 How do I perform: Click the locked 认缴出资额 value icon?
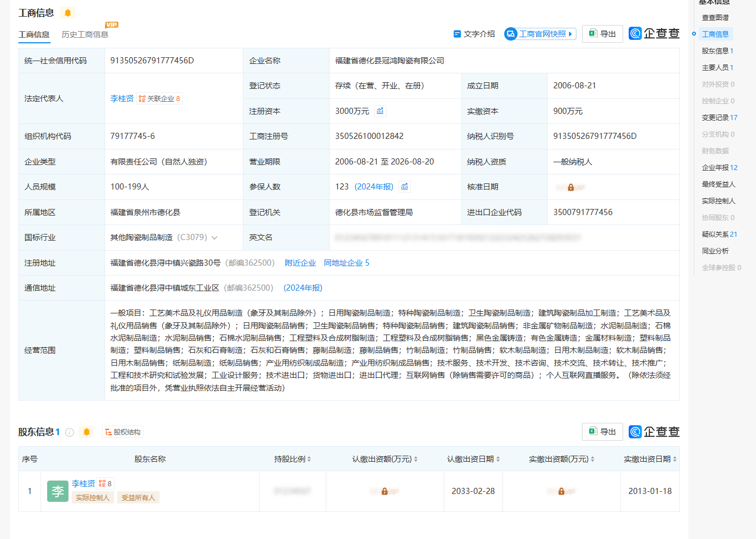pos(385,491)
